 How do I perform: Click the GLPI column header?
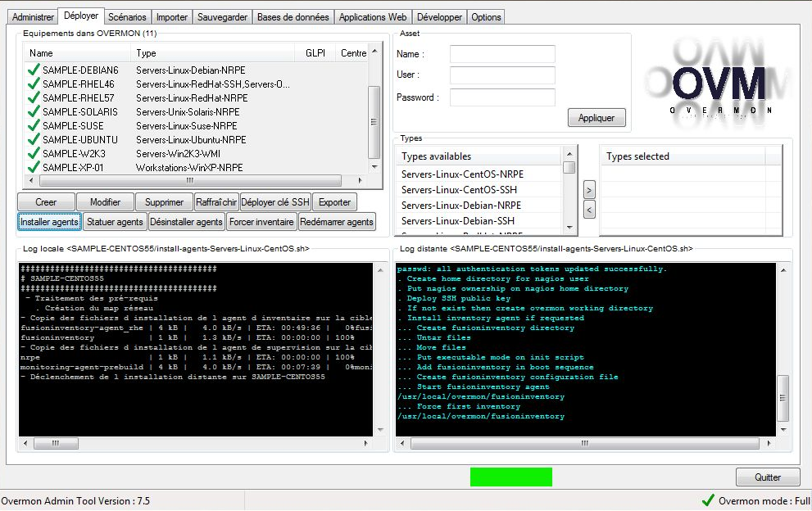315,52
